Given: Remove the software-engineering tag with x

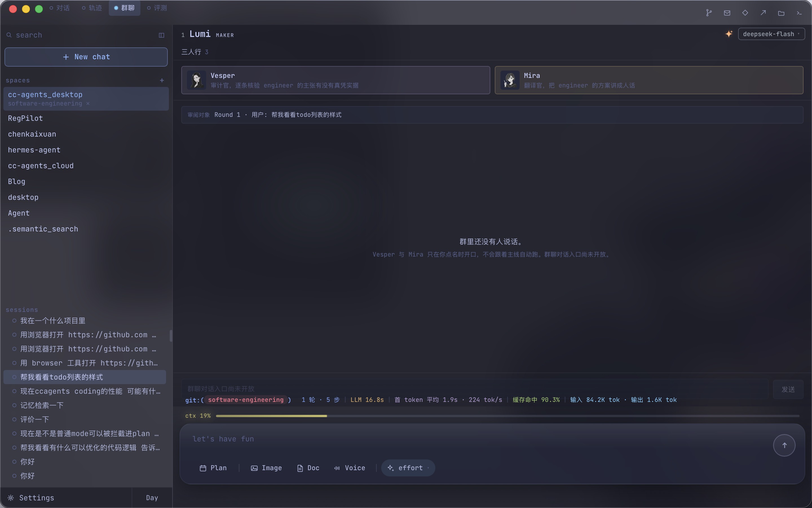Looking at the screenshot, I should tap(88, 104).
